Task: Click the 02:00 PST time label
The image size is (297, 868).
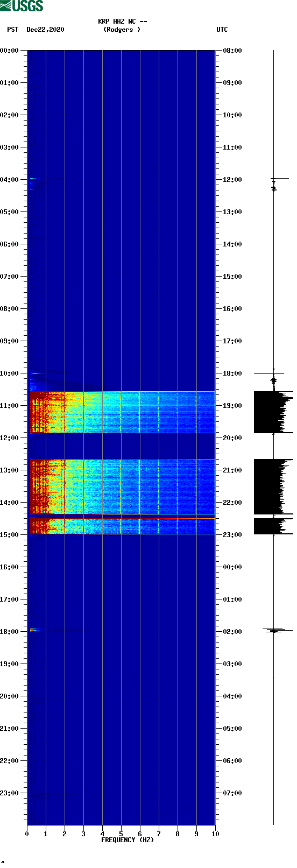Action: 10,115
